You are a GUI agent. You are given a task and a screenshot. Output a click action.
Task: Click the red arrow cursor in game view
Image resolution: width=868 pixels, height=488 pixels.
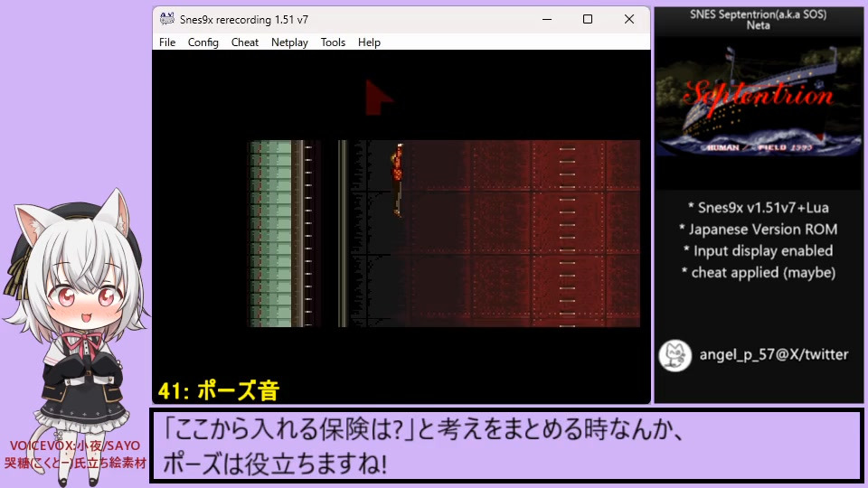pos(379,98)
